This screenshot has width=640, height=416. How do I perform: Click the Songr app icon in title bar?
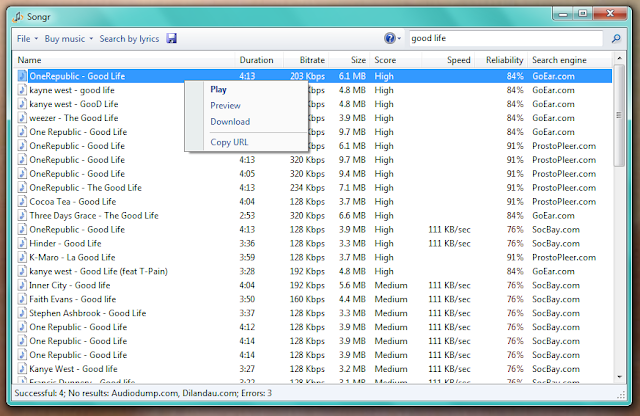[18, 16]
